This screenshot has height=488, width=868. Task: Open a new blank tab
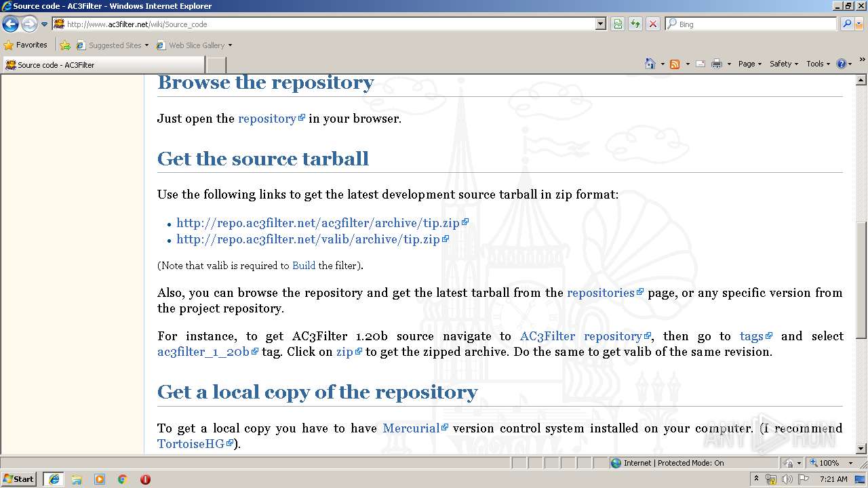(216, 65)
